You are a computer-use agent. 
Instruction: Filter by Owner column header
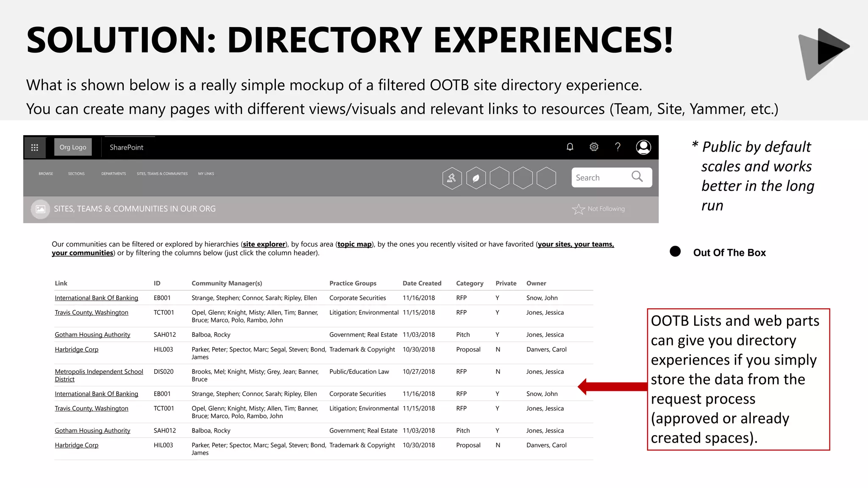[536, 283]
